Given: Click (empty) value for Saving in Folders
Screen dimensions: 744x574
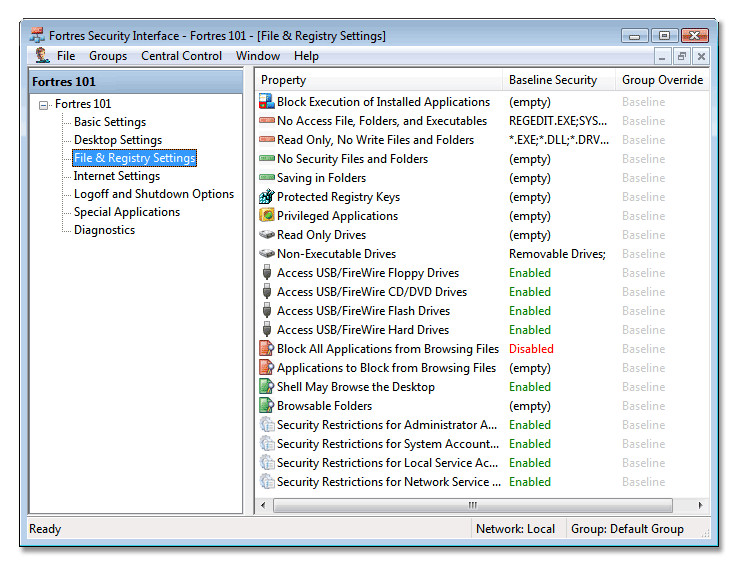Looking at the screenshot, I should pos(530,178).
